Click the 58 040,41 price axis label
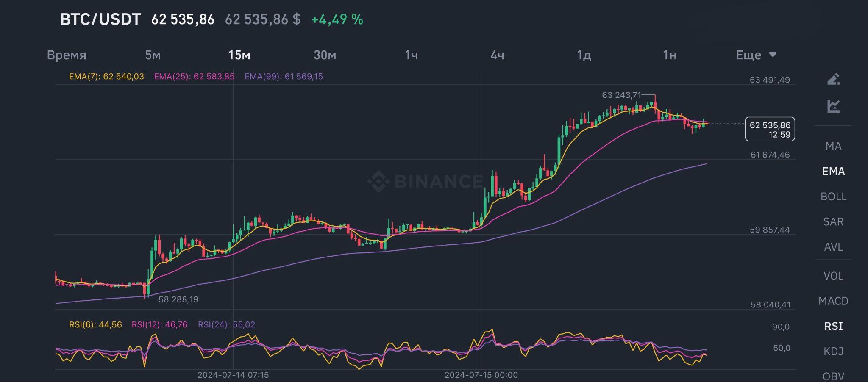868x382 pixels. tap(771, 305)
